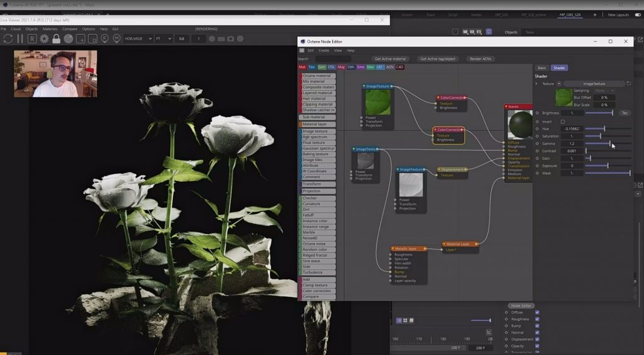Uncheck the Roughness checkbox

[537, 319]
